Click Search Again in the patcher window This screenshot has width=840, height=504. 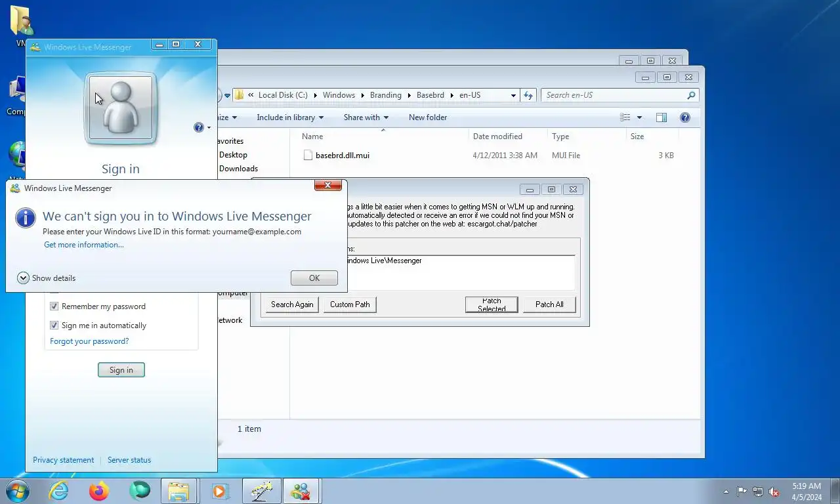(x=292, y=304)
